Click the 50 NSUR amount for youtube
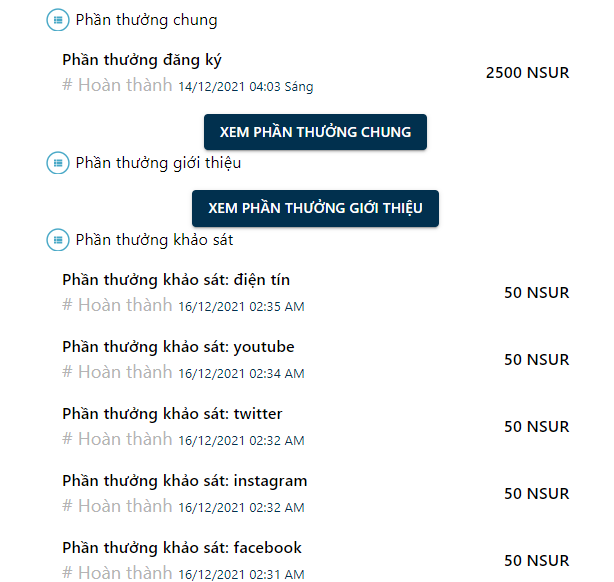 click(536, 360)
